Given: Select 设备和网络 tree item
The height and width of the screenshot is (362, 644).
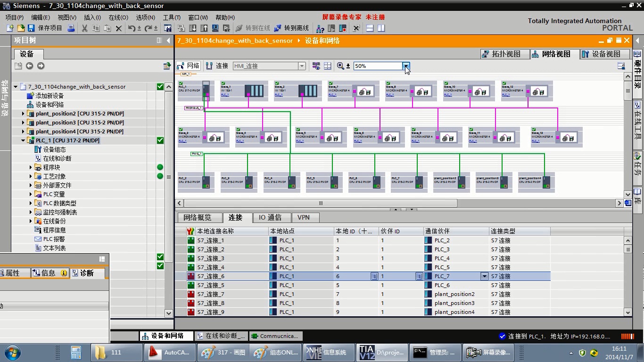Looking at the screenshot, I should (x=50, y=105).
